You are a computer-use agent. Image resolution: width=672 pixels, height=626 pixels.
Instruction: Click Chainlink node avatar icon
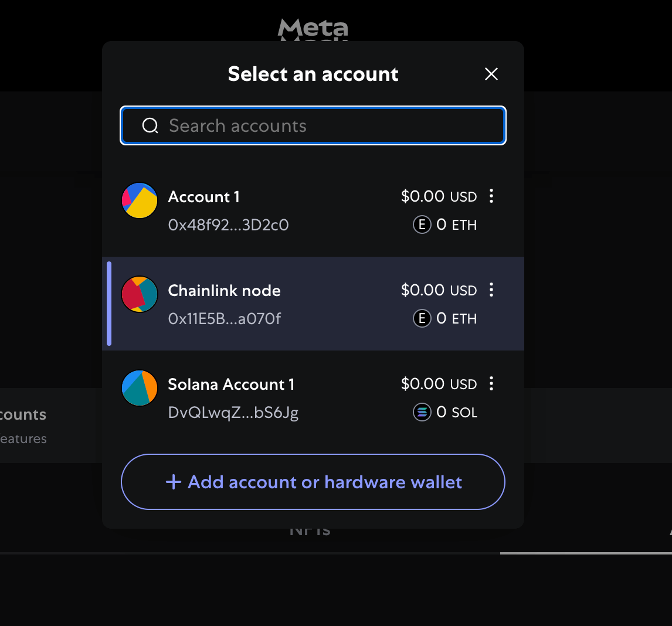(140, 294)
